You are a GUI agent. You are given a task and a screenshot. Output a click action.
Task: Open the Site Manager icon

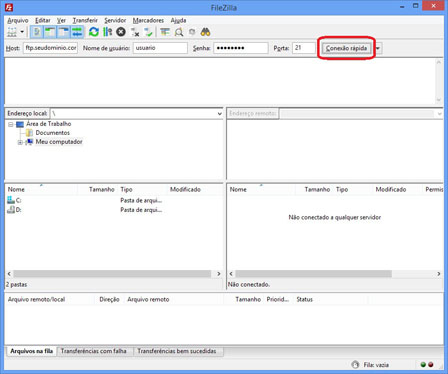pyautogui.click(x=12, y=32)
